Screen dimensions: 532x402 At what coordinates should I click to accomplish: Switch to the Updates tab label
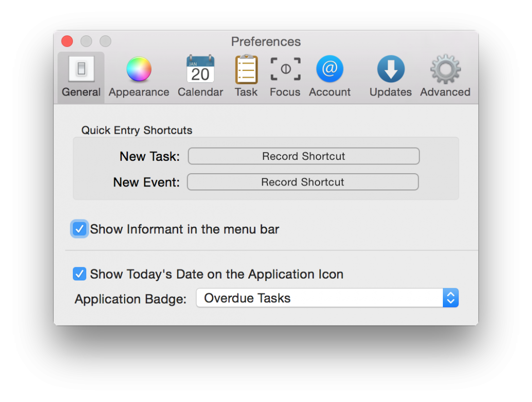391,92
